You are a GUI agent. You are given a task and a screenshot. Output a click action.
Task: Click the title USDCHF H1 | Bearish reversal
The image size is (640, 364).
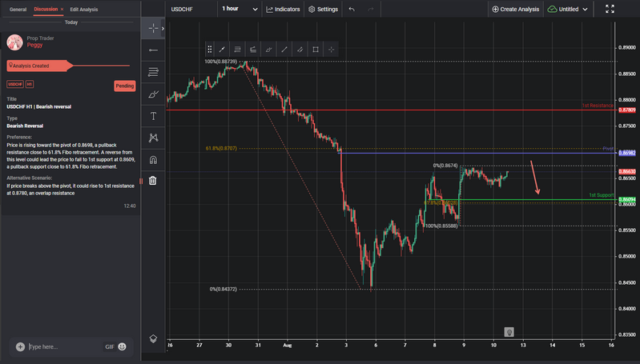click(x=38, y=106)
